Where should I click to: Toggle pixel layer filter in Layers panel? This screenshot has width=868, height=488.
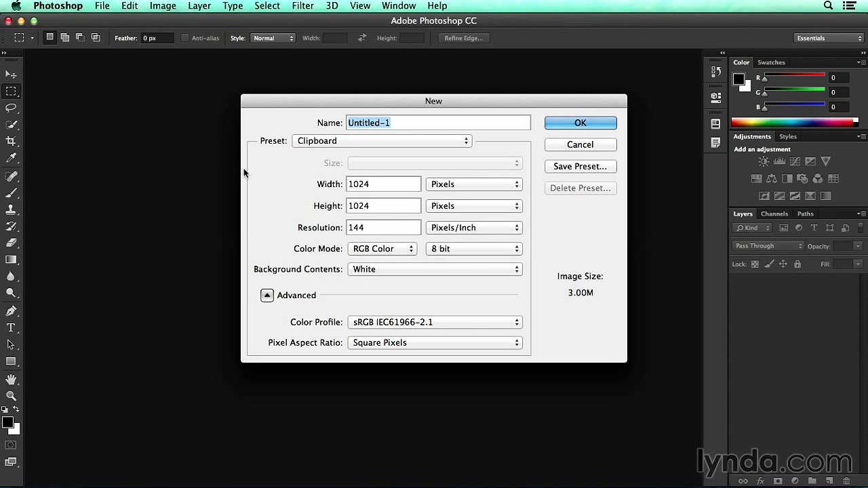(x=784, y=228)
